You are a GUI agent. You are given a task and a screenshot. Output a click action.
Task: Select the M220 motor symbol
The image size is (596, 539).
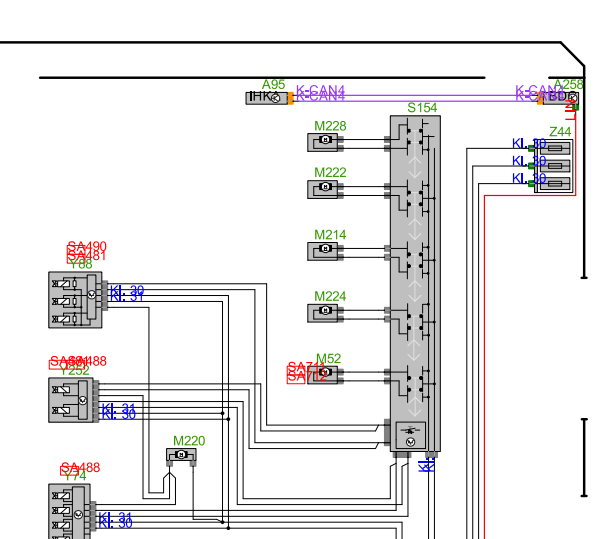pos(181,455)
